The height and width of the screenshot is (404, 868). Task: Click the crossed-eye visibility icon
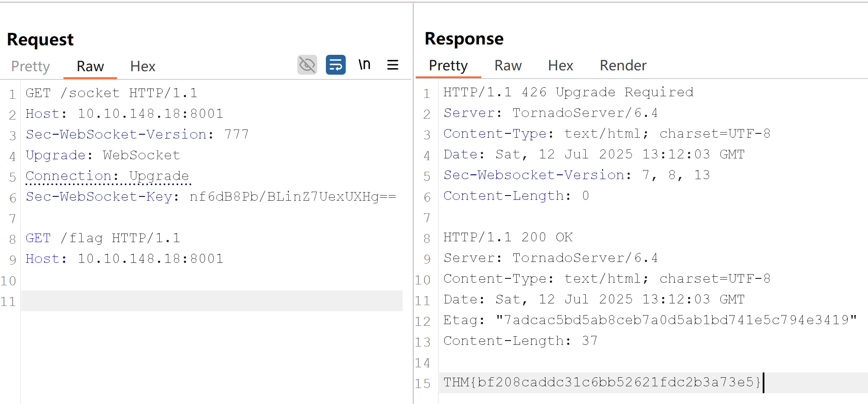pyautogui.click(x=307, y=64)
